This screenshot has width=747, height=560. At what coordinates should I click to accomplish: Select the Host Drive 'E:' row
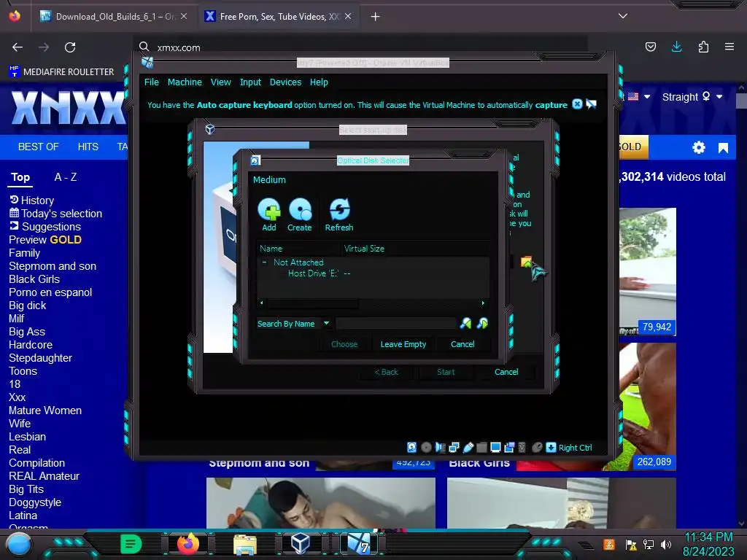373,273
